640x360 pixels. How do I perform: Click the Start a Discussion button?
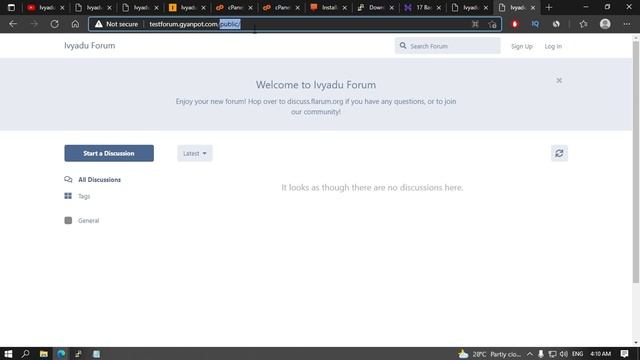coord(109,153)
